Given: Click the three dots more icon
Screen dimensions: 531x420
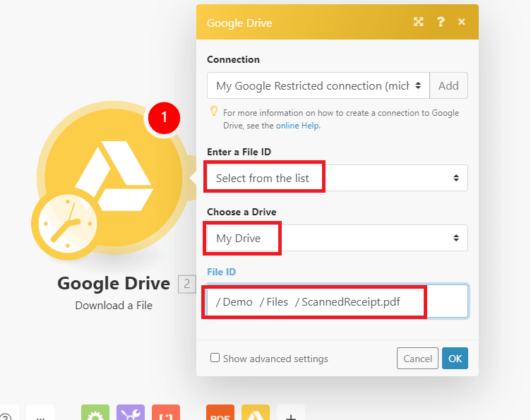Looking at the screenshot, I should [x=40, y=412].
